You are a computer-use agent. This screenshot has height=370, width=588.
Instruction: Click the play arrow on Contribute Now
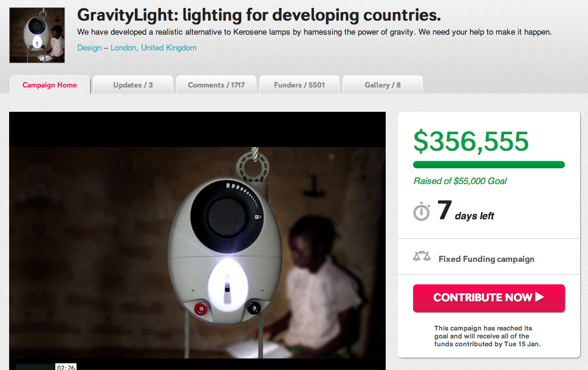[539, 297]
